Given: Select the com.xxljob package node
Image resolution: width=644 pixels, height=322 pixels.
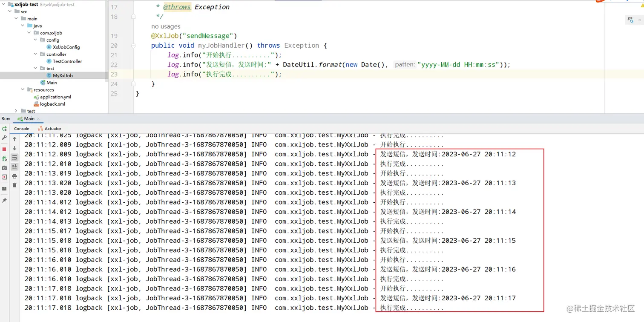Looking at the screenshot, I should click(47, 33).
